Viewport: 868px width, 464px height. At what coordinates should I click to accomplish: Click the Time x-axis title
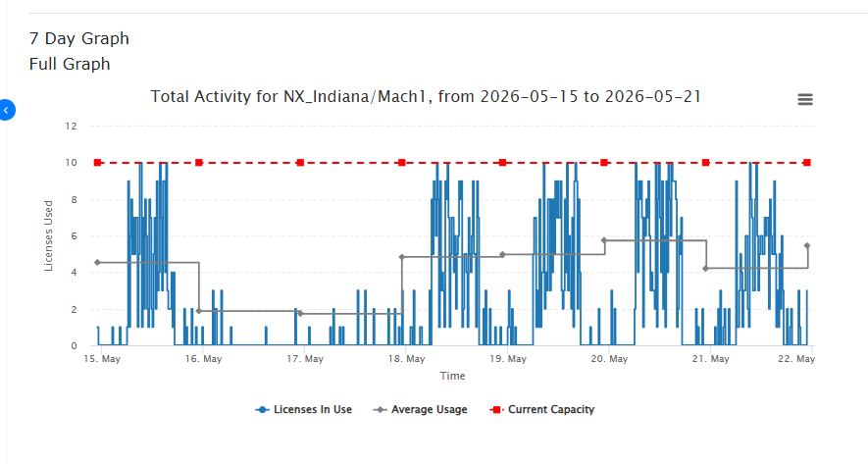point(452,376)
